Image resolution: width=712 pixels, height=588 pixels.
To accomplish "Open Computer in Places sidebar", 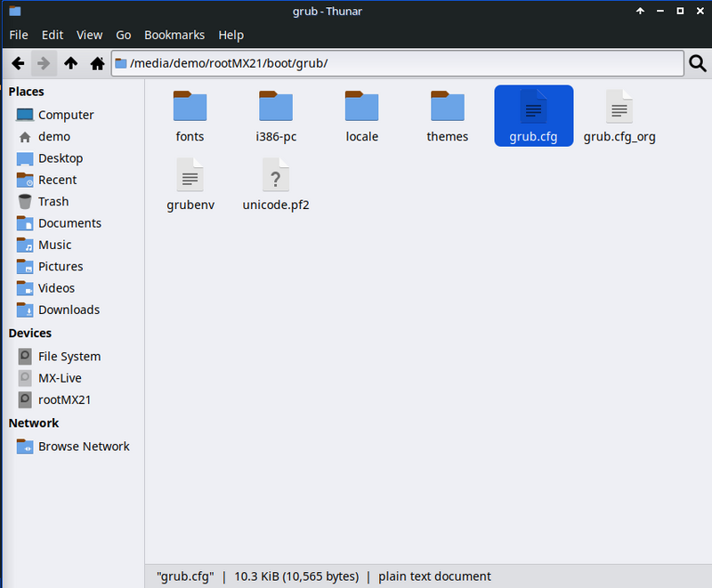I will (55, 115).
